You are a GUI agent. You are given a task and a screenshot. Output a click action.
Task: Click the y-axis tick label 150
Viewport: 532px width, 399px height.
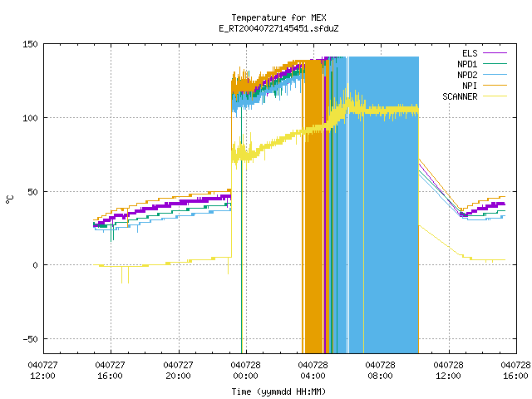30,44
